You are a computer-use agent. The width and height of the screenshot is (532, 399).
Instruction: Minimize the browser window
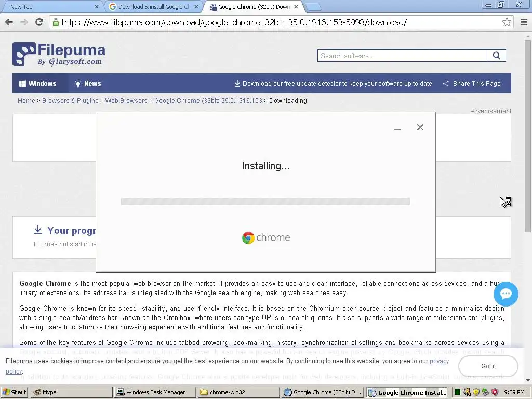[x=488, y=5]
